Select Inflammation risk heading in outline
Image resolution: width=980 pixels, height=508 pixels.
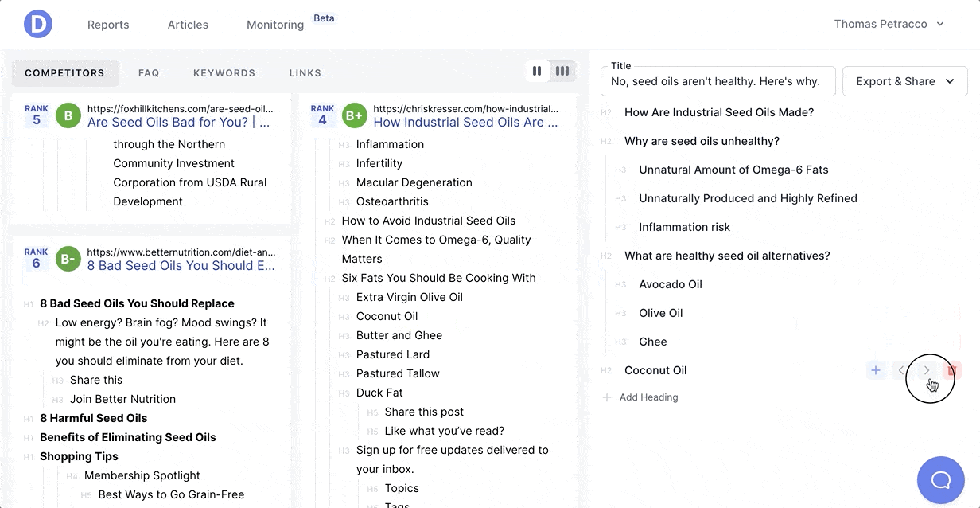[684, 227]
